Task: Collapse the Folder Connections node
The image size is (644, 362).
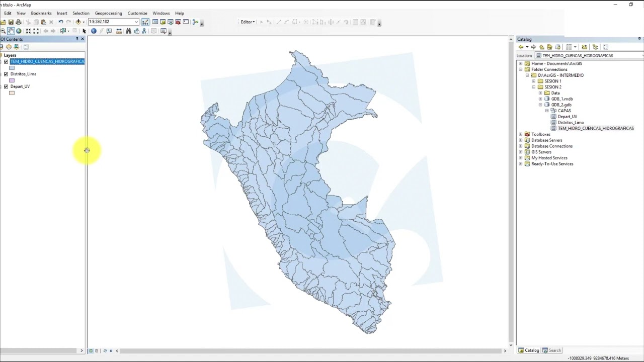Action: point(521,69)
